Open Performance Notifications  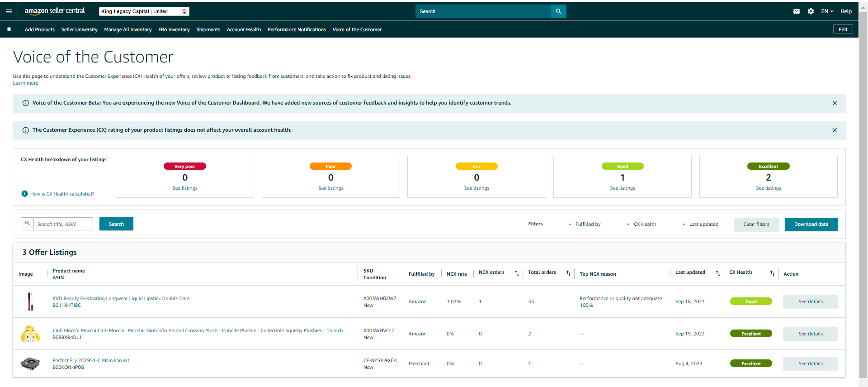click(297, 29)
